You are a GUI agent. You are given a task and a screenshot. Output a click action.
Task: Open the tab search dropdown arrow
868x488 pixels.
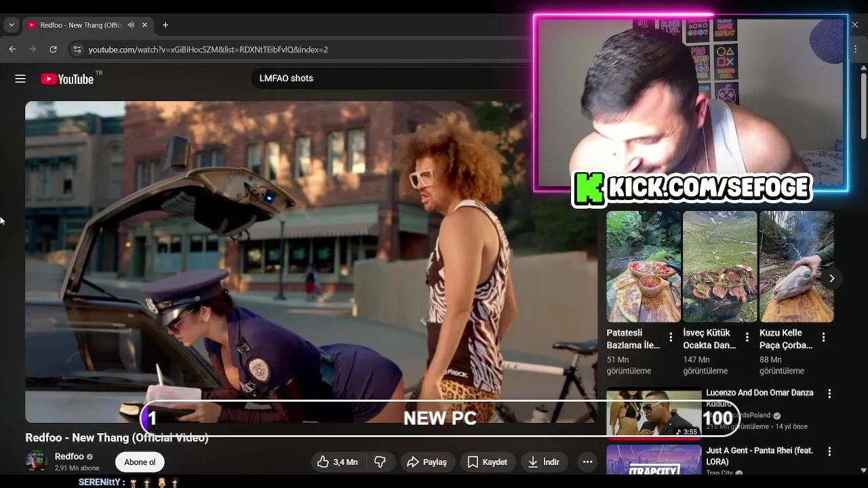pos(11,25)
